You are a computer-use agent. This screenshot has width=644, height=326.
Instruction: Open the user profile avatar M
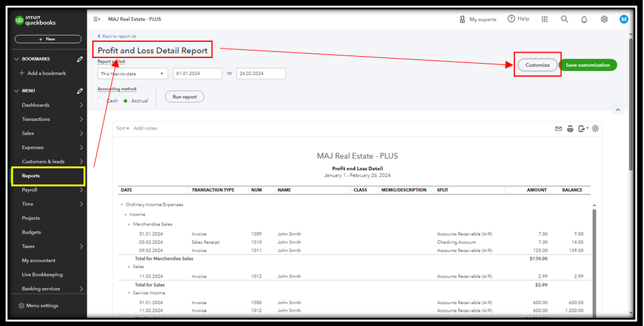point(624,19)
